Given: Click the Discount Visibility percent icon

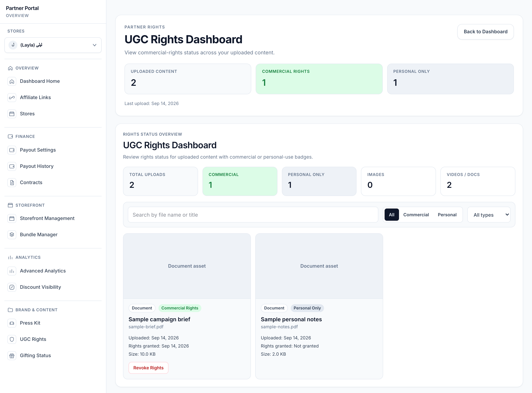Looking at the screenshot, I should coord(12,287).
